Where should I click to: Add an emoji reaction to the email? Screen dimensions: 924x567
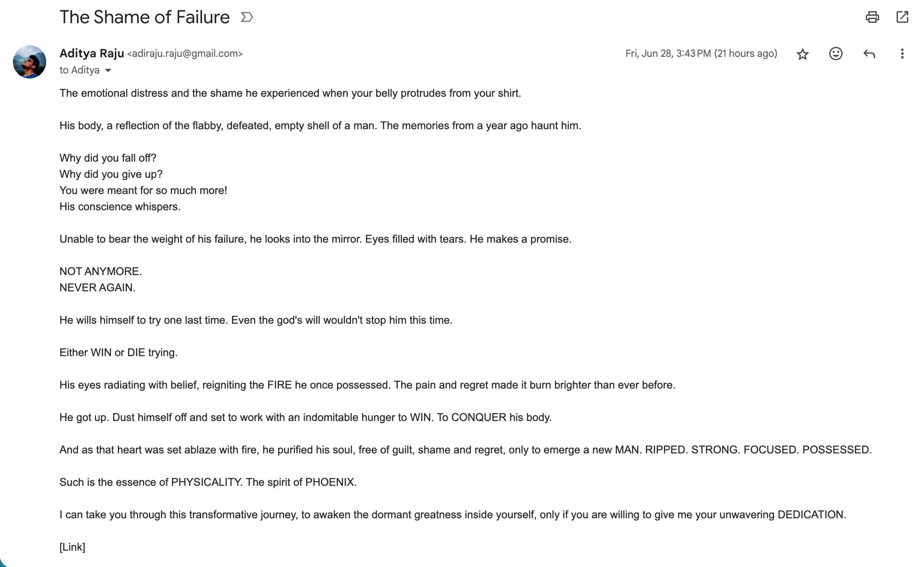pyautogui.click(x=835, y=54)
